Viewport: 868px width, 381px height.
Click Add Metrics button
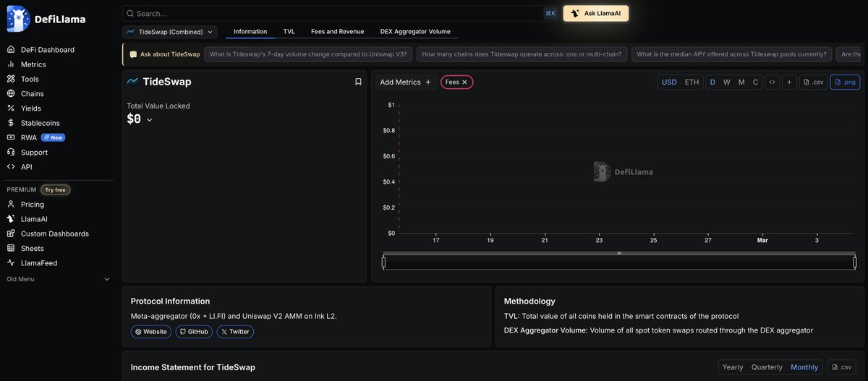[x=405, y=82]
